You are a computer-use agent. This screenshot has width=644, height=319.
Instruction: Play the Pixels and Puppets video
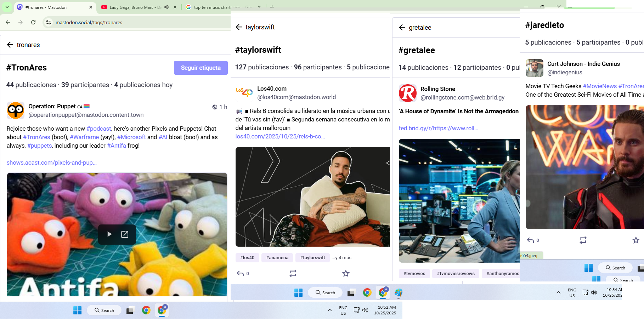pyautogui.click(x=109, y=234)
